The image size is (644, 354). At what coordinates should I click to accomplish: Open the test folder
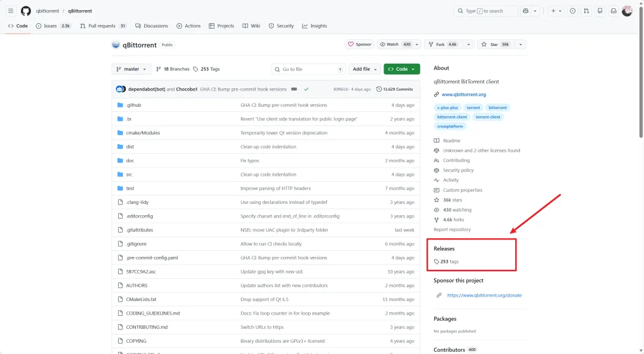point(130,188)
